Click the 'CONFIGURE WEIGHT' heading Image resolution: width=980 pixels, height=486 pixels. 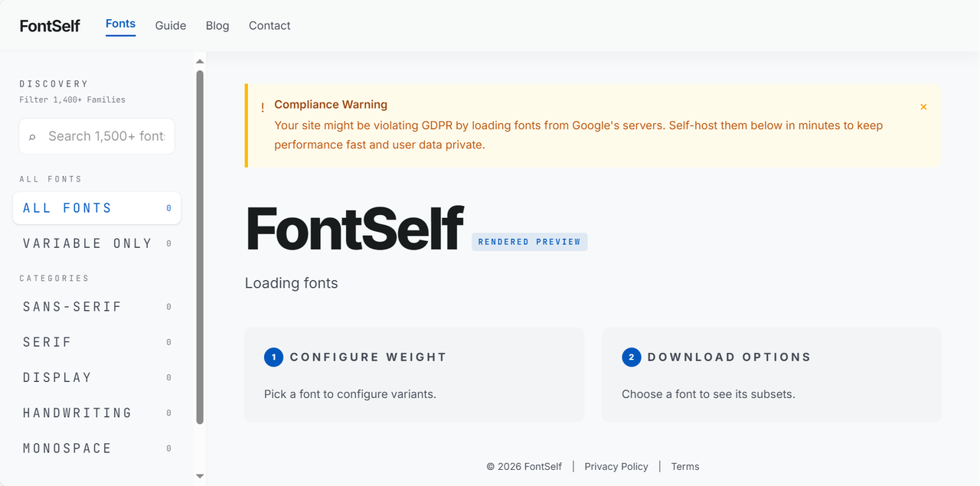[x=368, y=357]
